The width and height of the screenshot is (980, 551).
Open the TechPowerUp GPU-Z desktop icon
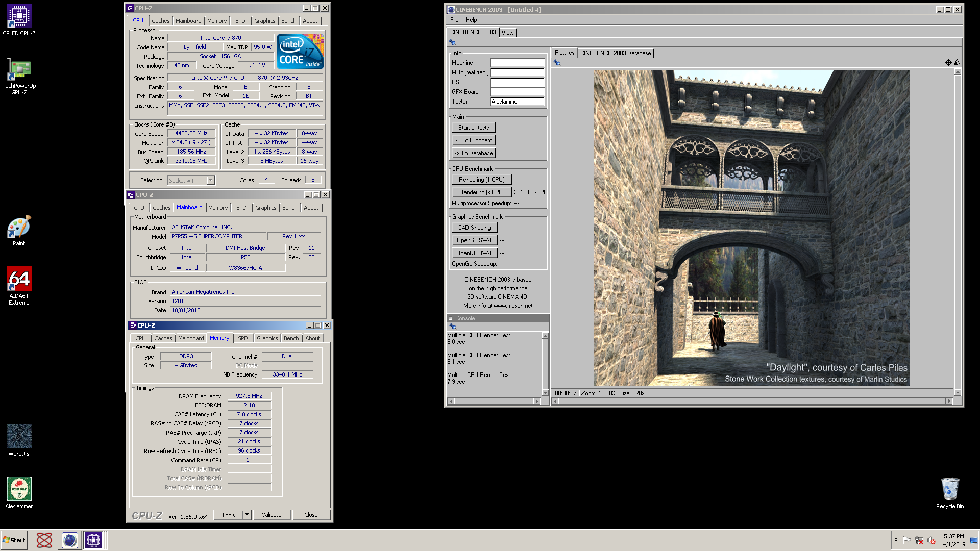tap(19, 76)
